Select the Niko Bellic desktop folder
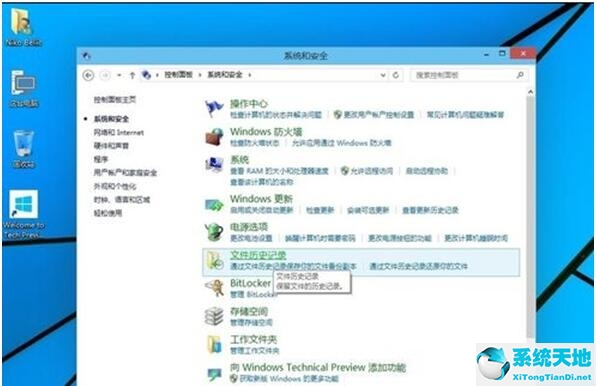The image size is (596, 386). point(23,27)
